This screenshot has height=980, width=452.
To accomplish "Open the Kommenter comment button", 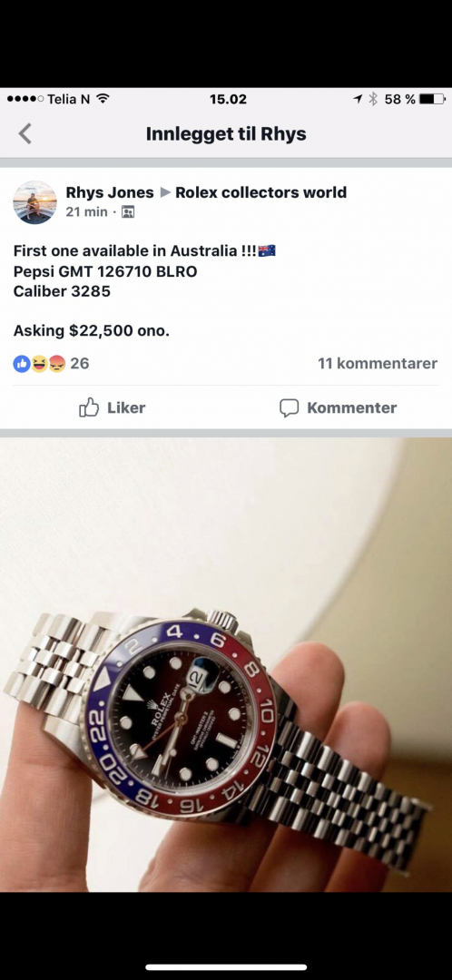I will pyautogui.click(x=339, y=408).
